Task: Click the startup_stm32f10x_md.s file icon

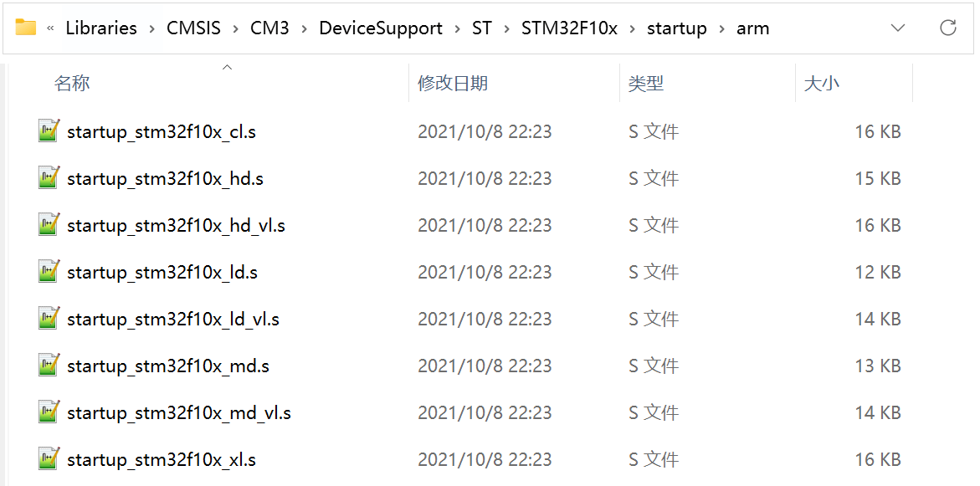Action: (49, 365)
